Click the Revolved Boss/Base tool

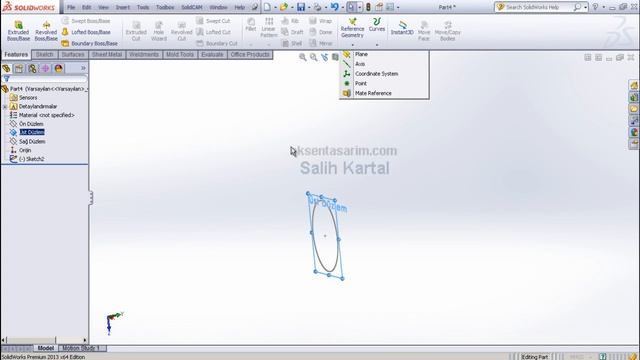[46, 31]
